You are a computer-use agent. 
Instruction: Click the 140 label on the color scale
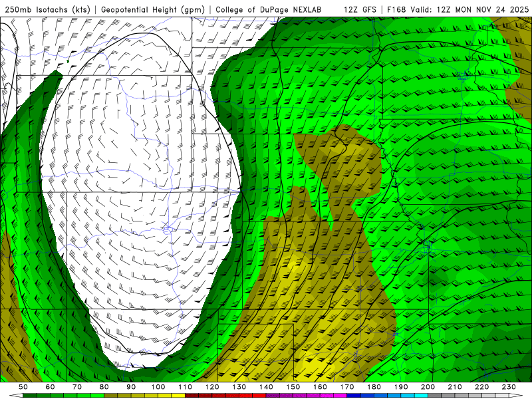[267, 387]
